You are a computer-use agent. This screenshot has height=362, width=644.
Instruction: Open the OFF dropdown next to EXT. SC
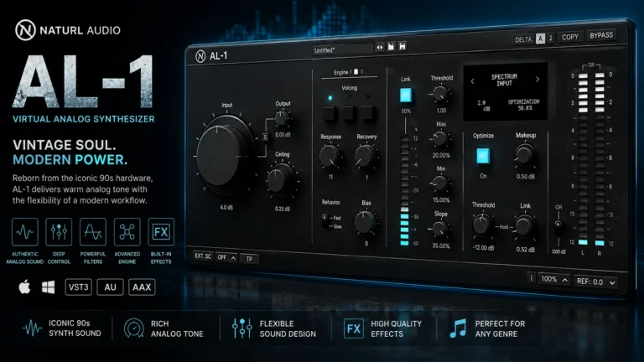[226, 257]
